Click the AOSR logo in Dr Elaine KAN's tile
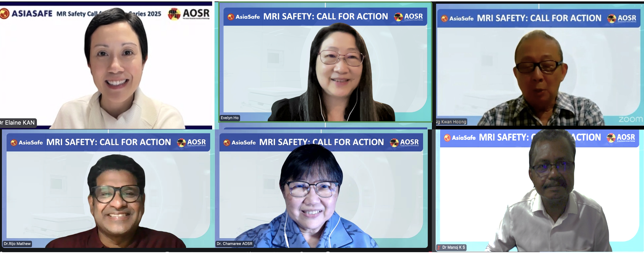 189,14
